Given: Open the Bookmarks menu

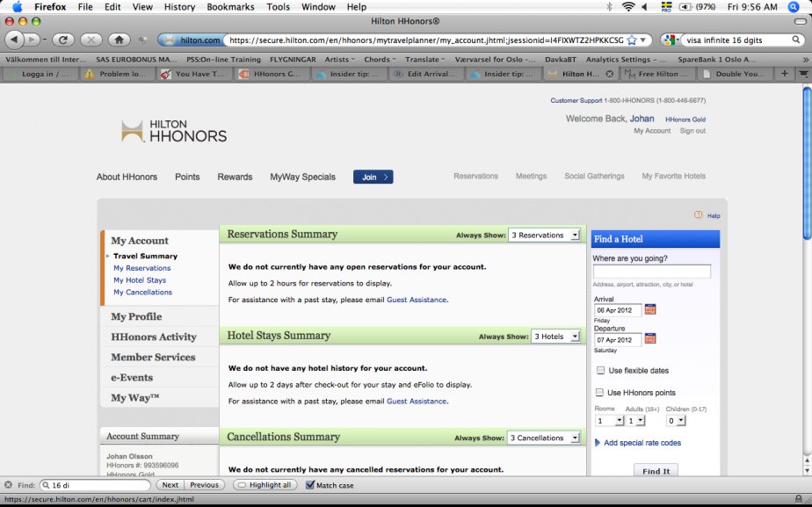Looking at the screenshot, I should (230, 7).
